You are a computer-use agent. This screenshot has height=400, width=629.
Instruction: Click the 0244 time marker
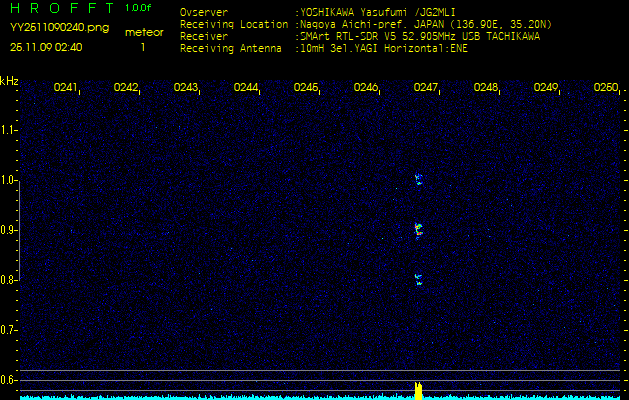pos(246,87)
